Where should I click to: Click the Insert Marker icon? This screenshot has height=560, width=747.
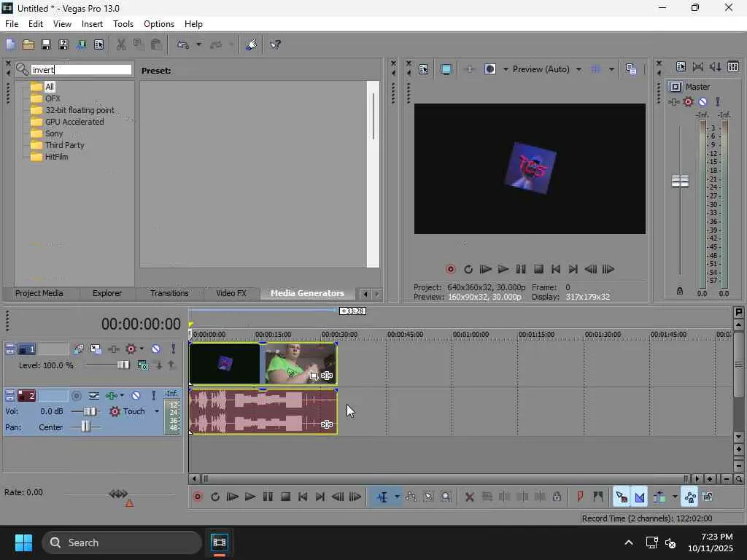tap(580, 497)
